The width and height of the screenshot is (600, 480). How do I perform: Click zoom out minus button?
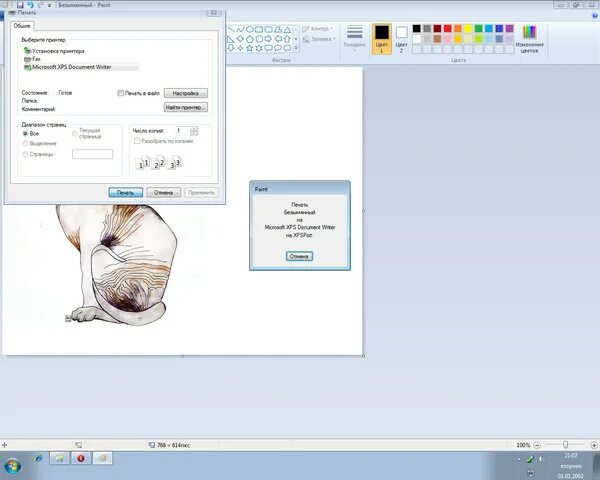(537, 445)
